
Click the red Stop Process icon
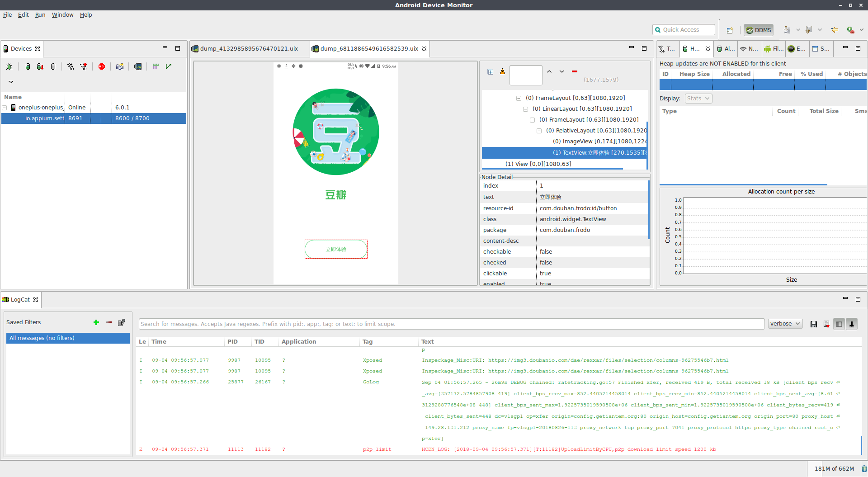tap(102, 66)
